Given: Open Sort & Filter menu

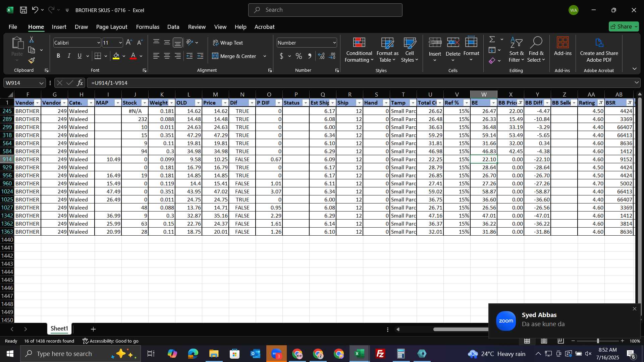Looking at the screenshot, I should [x=516, y=50].
